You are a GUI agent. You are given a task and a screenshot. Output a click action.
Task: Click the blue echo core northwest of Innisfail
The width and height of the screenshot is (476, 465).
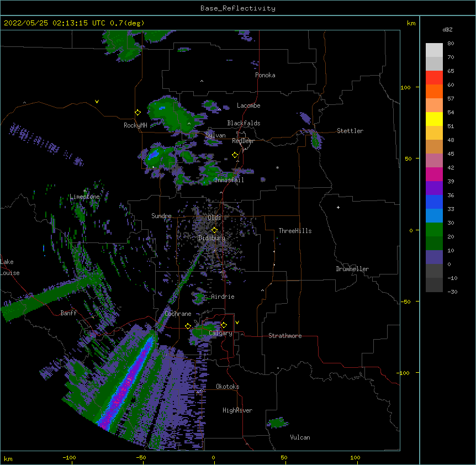(153, 155)
